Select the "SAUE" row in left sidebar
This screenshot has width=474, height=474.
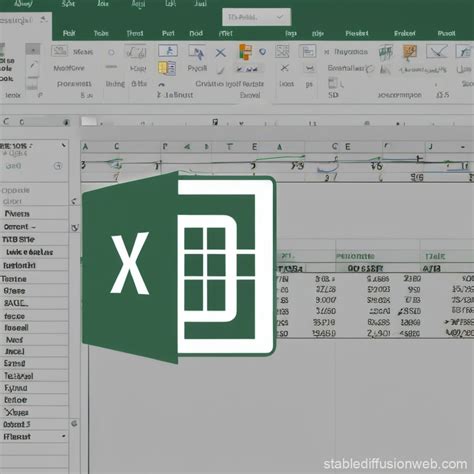(34, 303)
